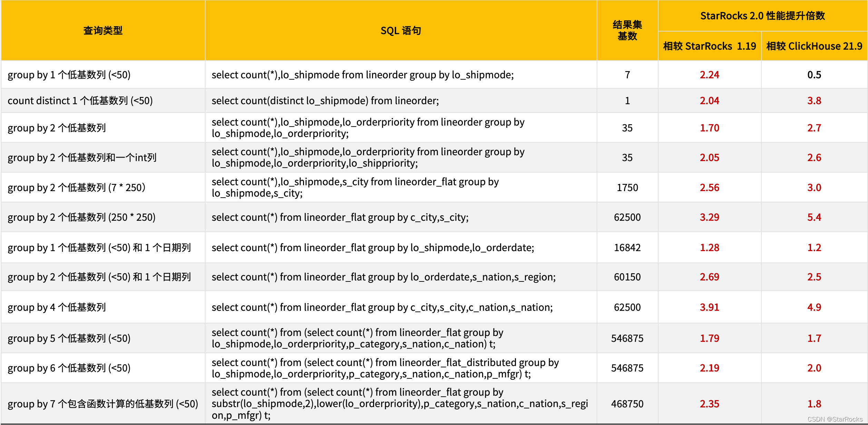Click the 查询类型 column header
Viewport: 868px width, 425px height.
coord(103,31)
